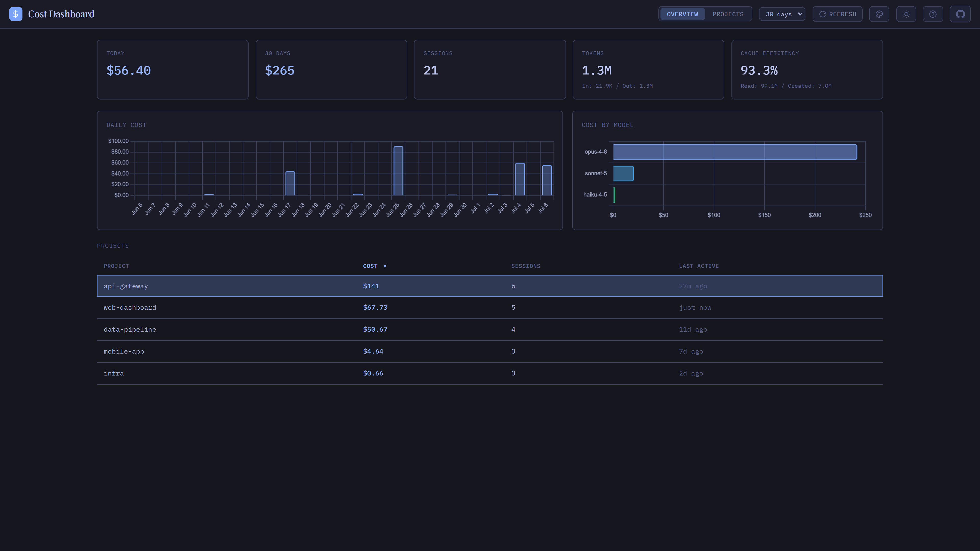Viewport: 980px width, 551px height.
Task: Select the mobile-app project row
Action: coord(490,351)
